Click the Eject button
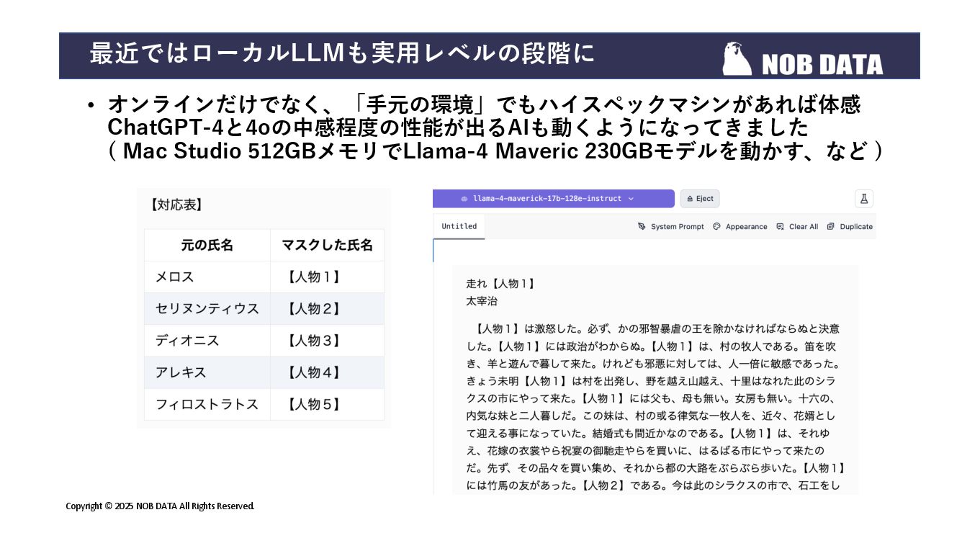The image size is (980, 551). click(x=699, y=199)
